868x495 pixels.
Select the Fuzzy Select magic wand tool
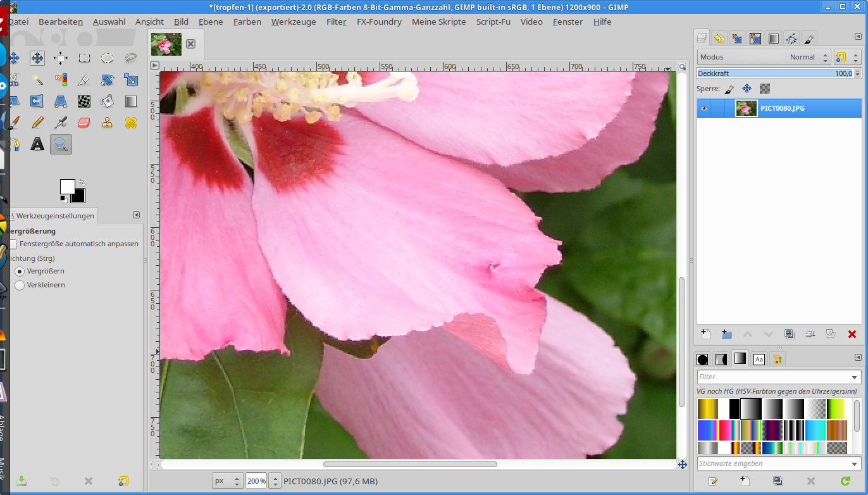click(x=37, y=80)
